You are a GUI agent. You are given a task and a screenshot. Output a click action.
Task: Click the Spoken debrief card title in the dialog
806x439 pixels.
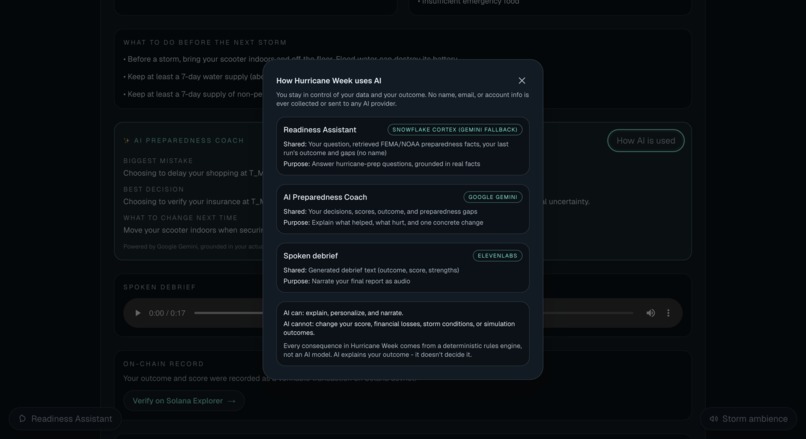click(310, 256)
